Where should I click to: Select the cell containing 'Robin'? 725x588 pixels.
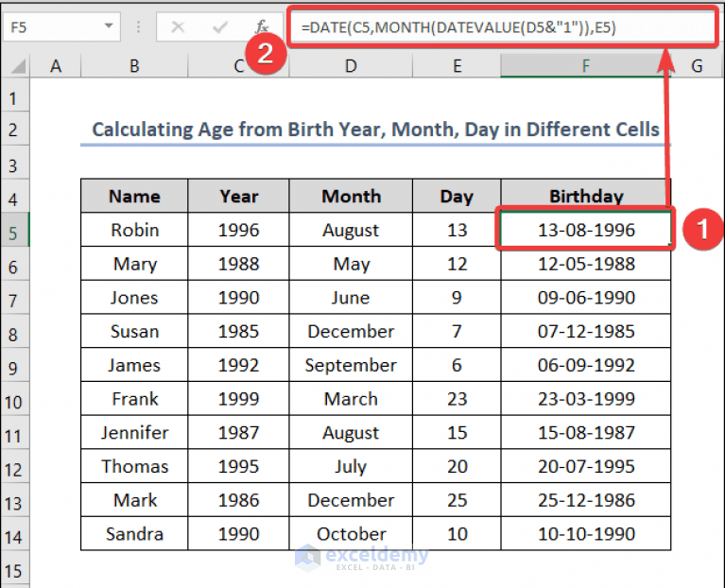134,230
